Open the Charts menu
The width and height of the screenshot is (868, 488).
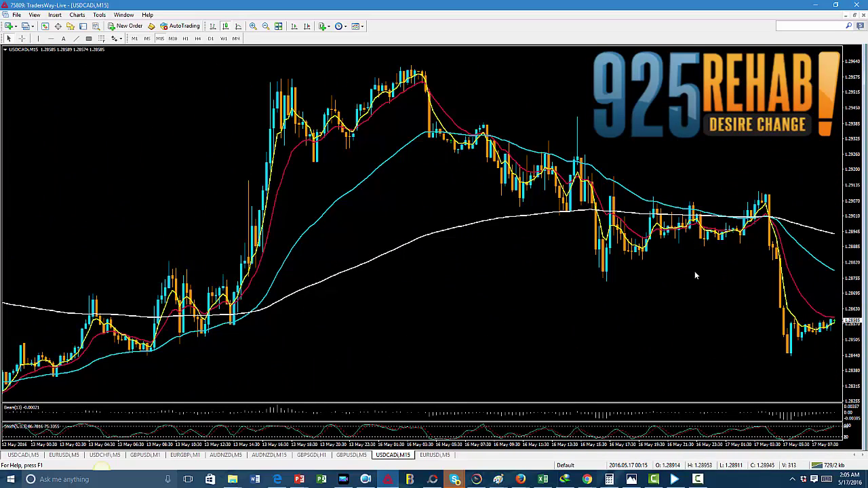[x=77, y=15]
